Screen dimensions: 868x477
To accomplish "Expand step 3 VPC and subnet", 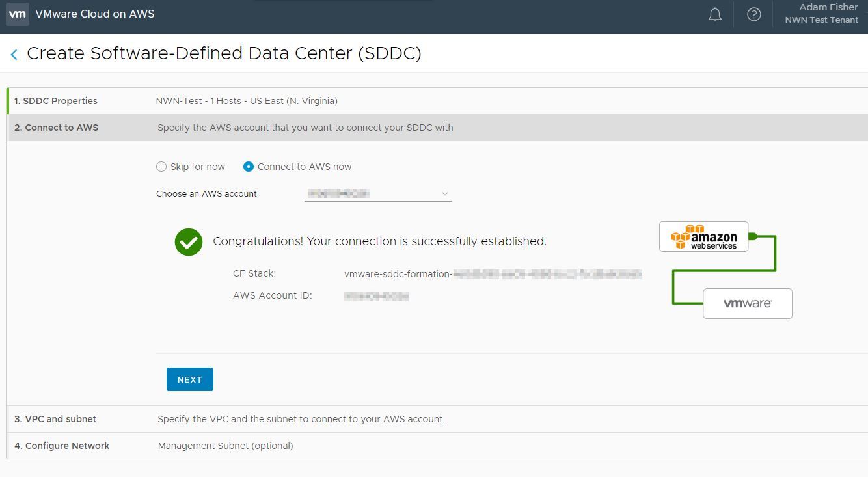I will tap(437, 419).
